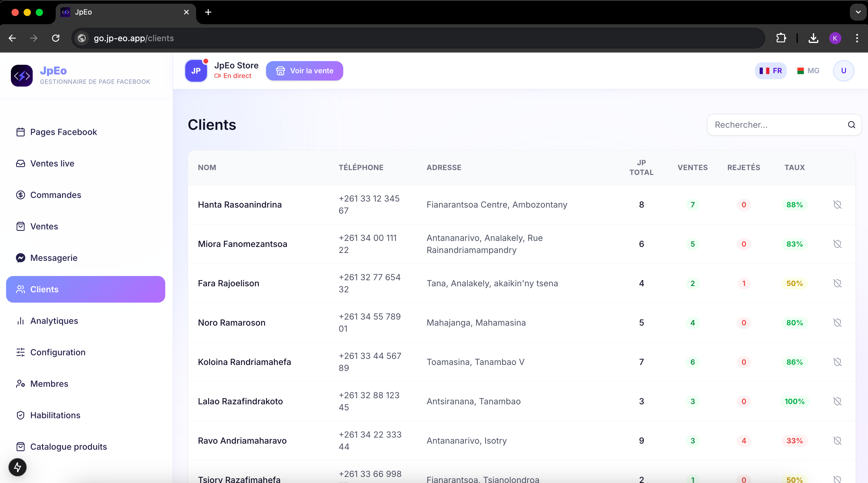Viewport: 868px width, 483px height.
Task: Toggle block icon for Ravo Andriamaharavo
Action: coord(837,441)
